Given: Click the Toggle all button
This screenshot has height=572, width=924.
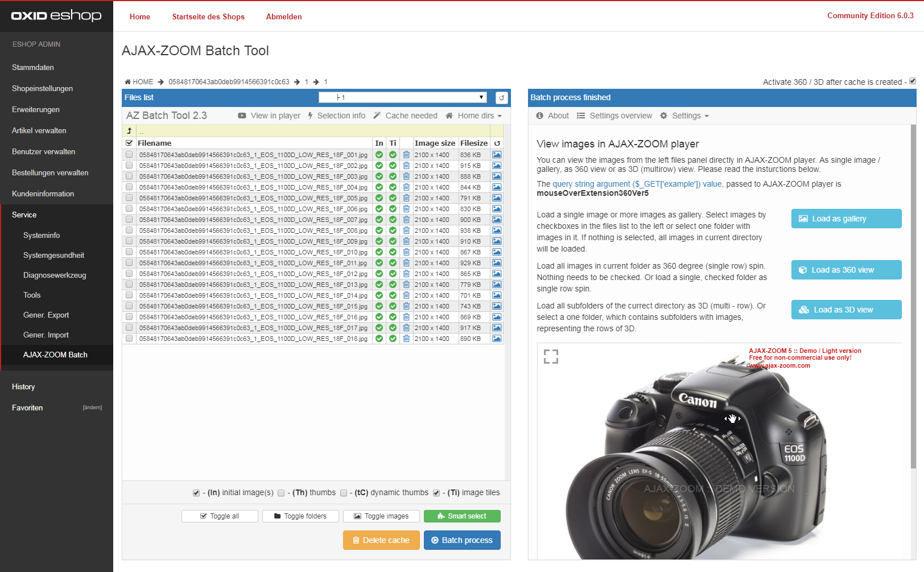Looking at the screenshot, I should pos(220,516).
